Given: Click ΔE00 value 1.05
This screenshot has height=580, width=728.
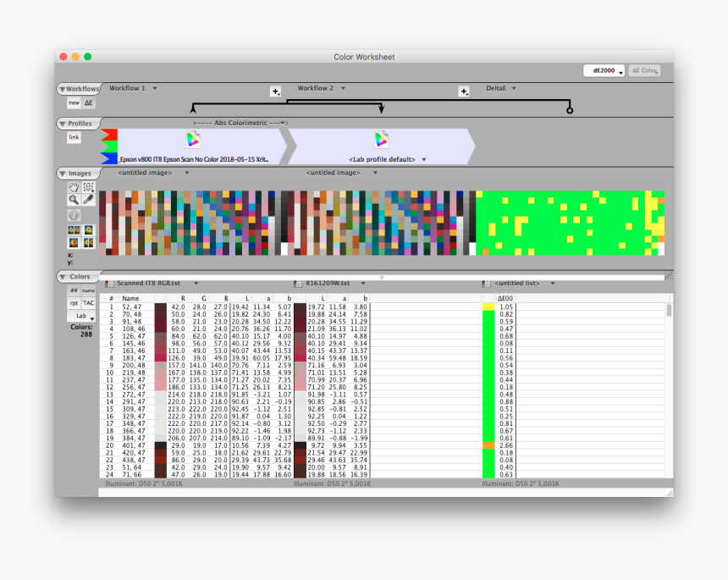Looking at the screenshot, I should [506, 307].
